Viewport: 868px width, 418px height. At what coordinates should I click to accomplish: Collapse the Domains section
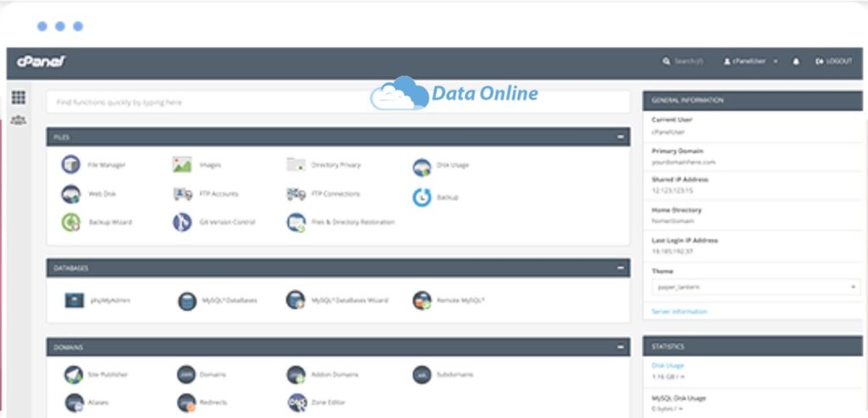click(620, 347)
